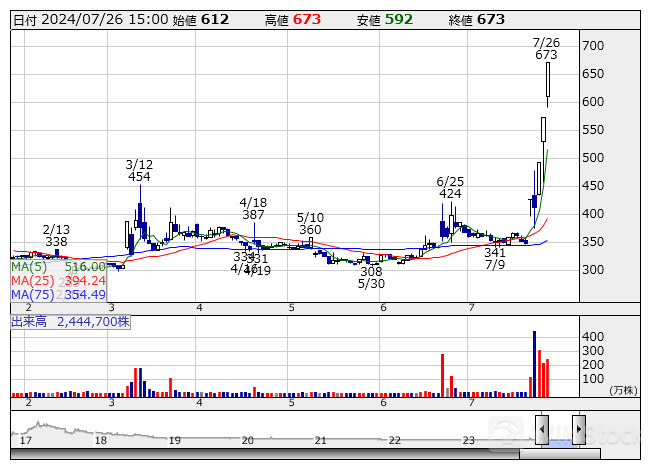This screenshot has height=470, width=653.
Task: Click the 始値 612 opening price
Action: coord(201,20)
